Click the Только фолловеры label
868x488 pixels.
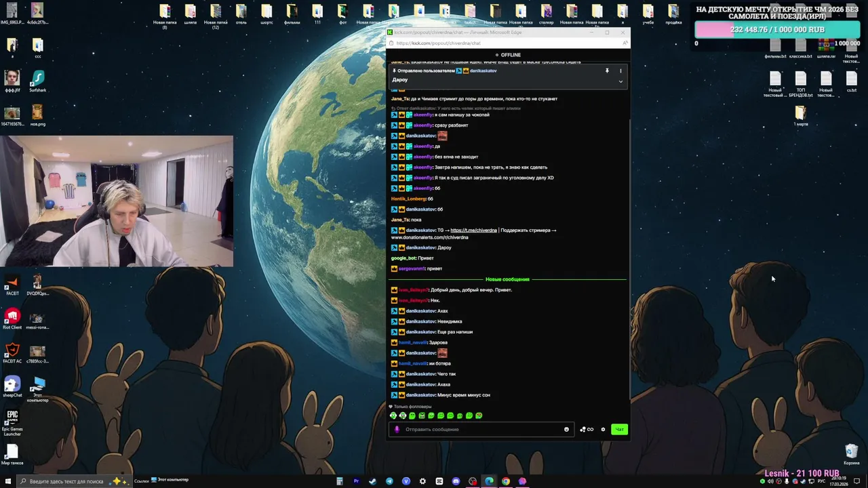[412, 407]
